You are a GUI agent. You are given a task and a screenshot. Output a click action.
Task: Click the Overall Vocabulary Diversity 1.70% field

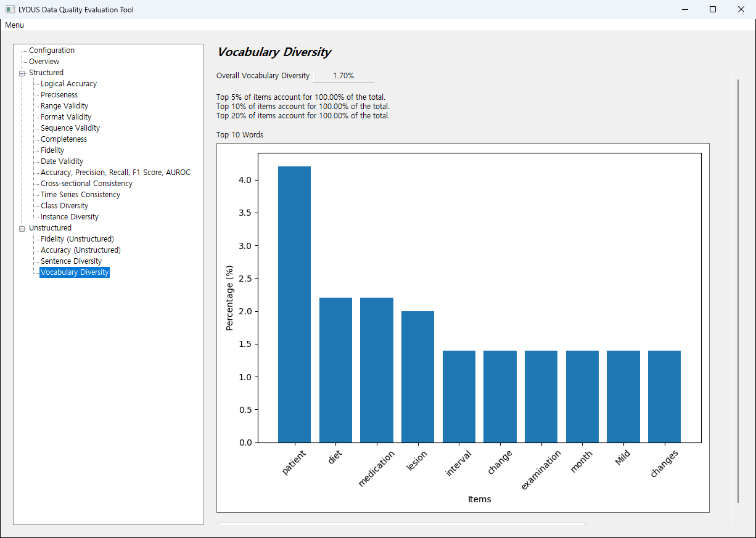(343, 76)
